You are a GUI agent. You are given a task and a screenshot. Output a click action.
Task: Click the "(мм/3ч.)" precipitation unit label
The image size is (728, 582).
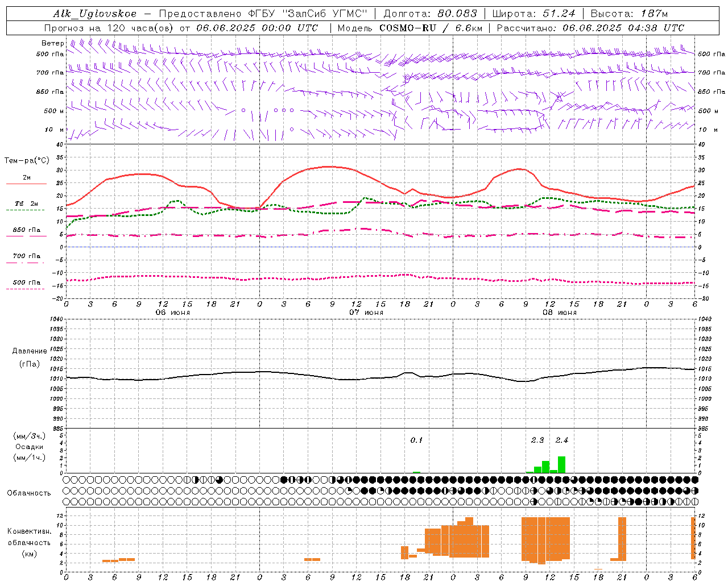(x=29, y=436)
